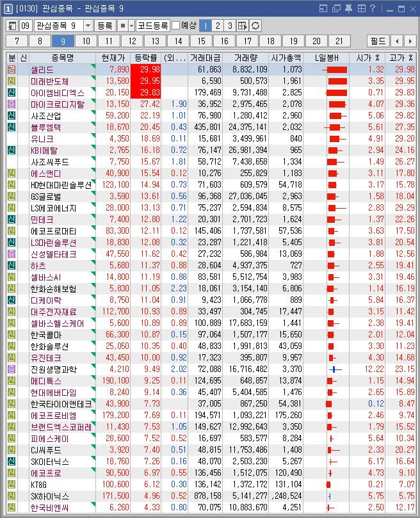This screenshot has width=420, height=518.
Task: Click the grid layout icon in title bar
Action: [362, 8]
